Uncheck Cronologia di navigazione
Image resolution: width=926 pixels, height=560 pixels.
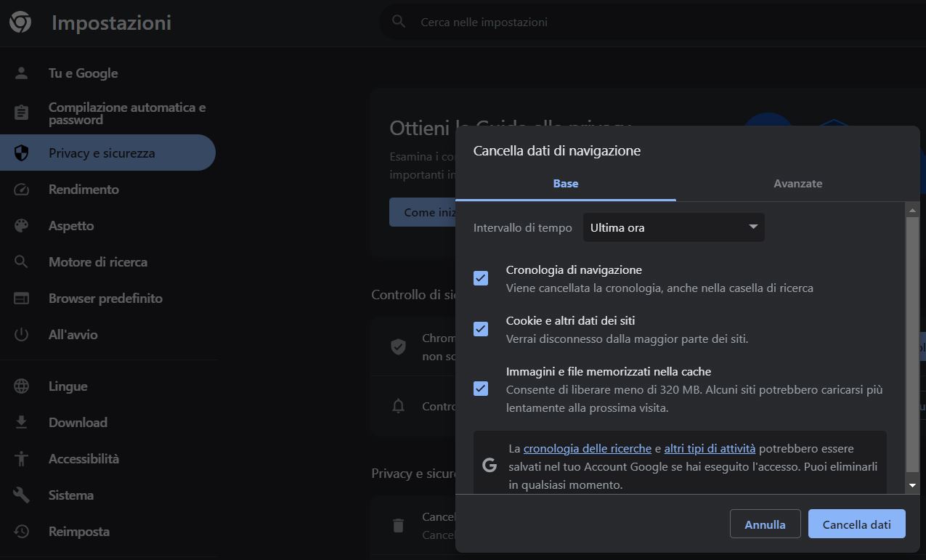[x=480, y=277]
